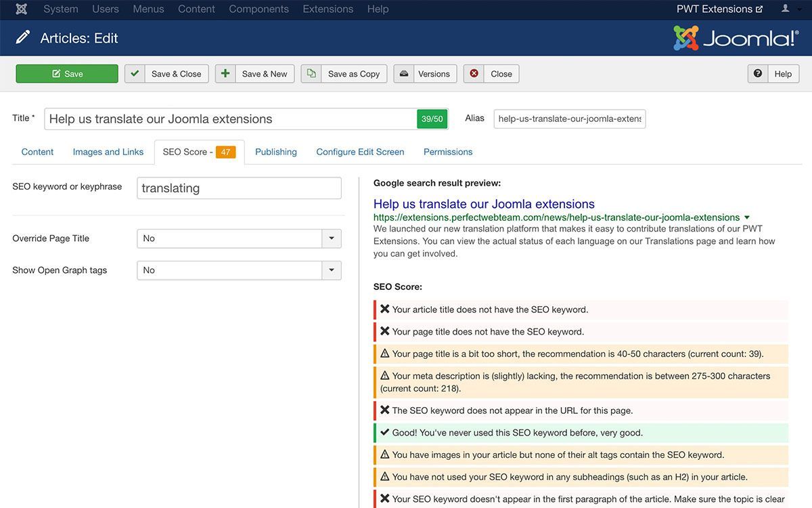Open the PWT Extensions site link
Screen dimensions: 812x508
pos(720,9)
